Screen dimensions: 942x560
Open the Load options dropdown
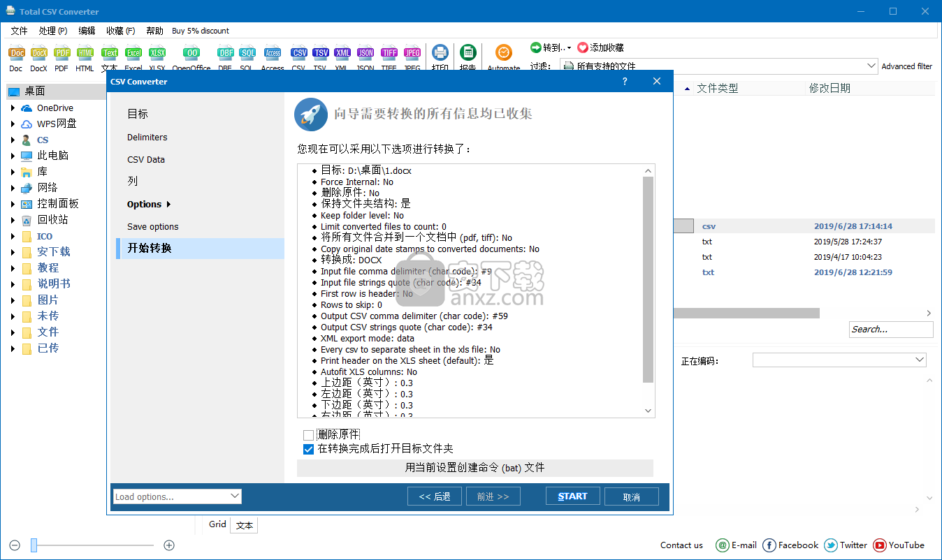177,496
